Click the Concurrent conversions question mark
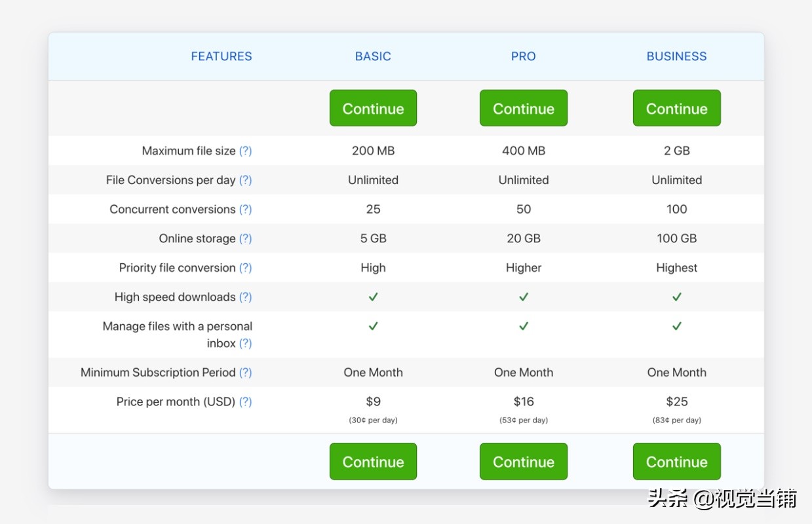Screen dimensions: 812x524 pyautogui.click(x=245, y=210)
